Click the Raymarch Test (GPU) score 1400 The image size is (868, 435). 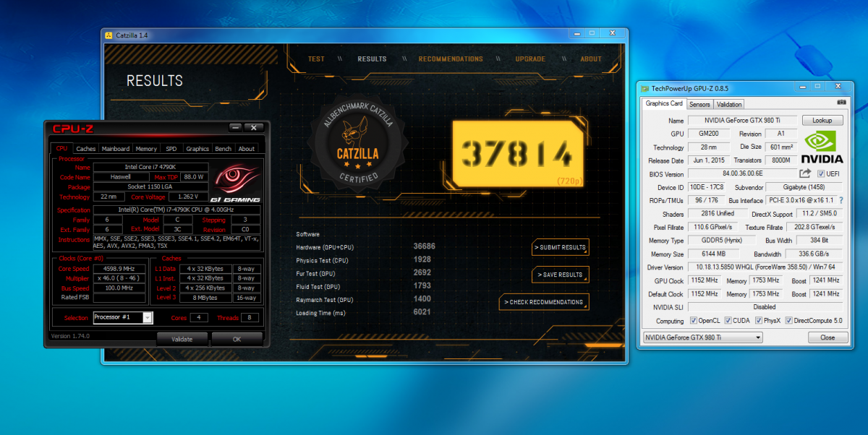422,299
